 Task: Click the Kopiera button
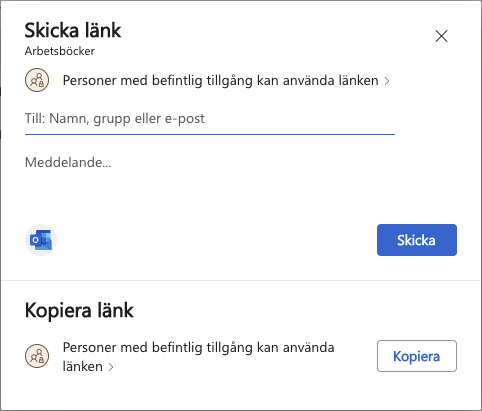(x=417, y=356)
